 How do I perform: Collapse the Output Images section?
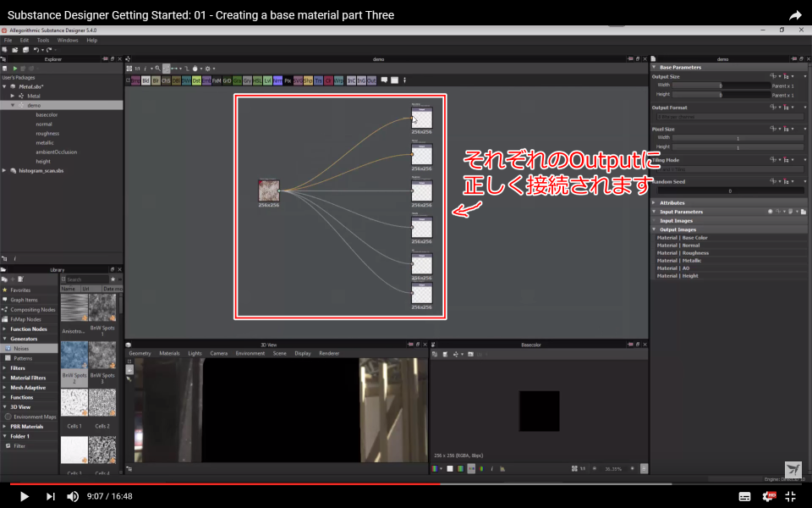pyautogui.click(x=654, y=229)
